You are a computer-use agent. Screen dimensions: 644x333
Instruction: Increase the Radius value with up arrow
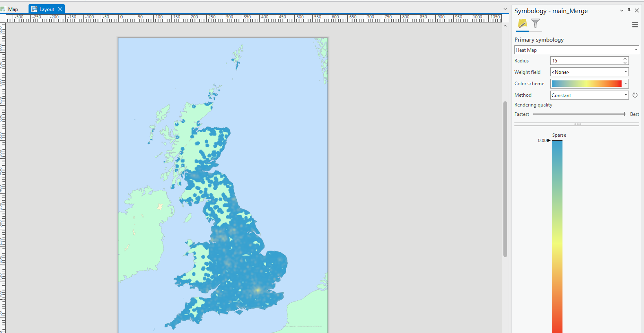tap(625, 59)
